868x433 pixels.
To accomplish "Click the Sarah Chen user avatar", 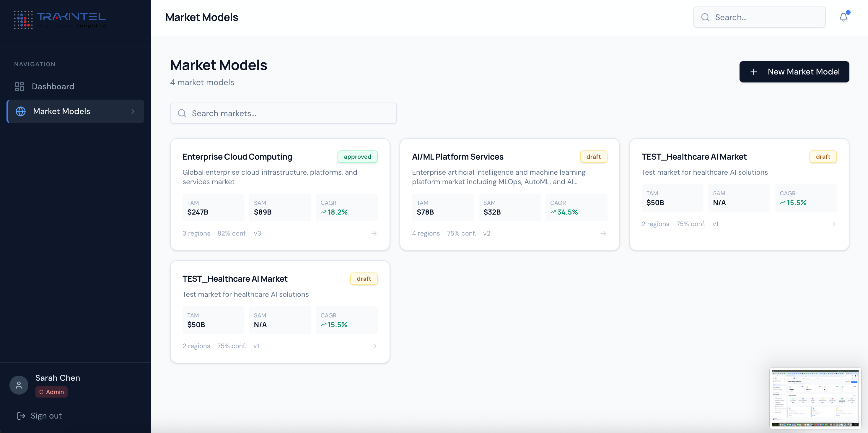I will (x=19, y=385).
